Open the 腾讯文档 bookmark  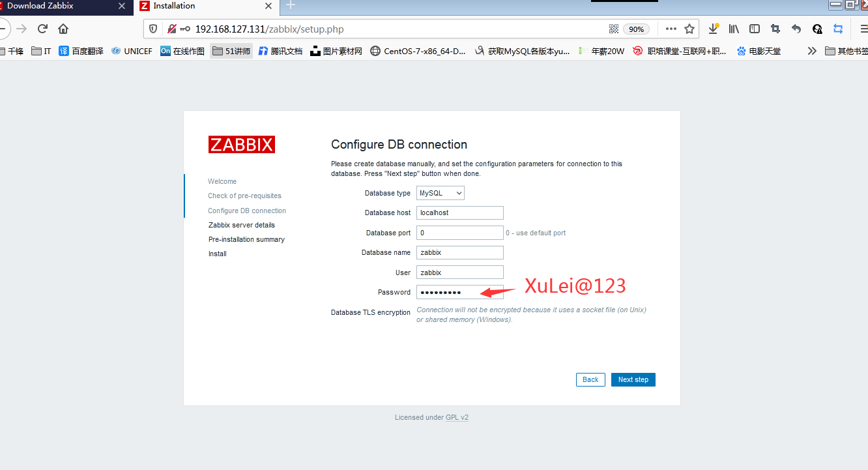[x=280, y=51]
